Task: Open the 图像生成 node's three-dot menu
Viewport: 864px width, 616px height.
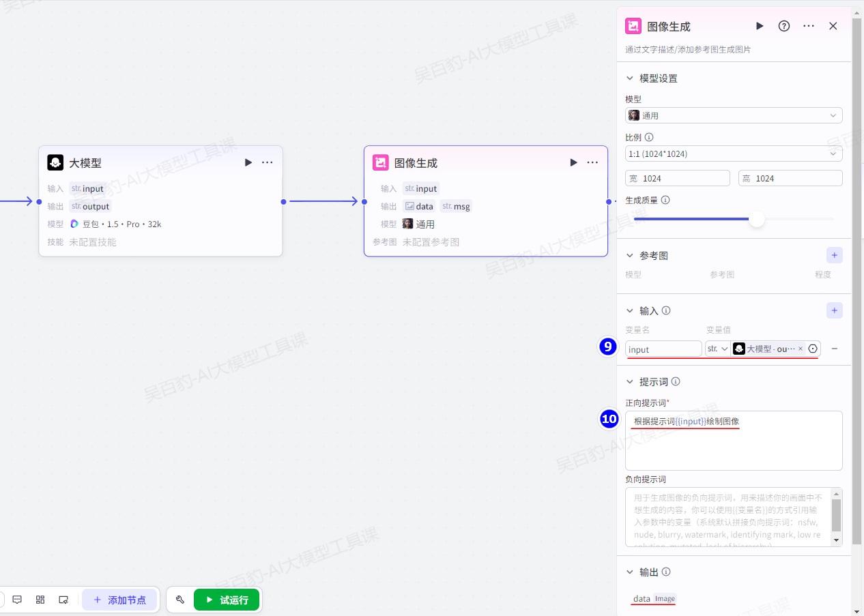Action: [x=592, y=162]
